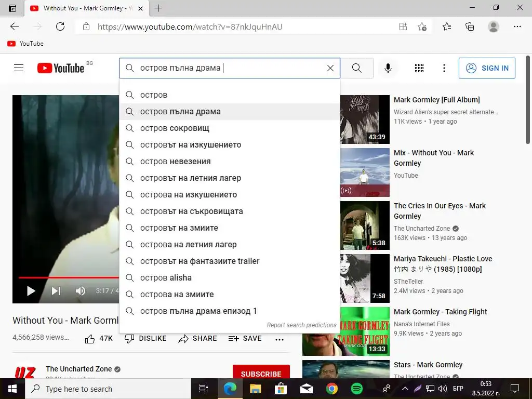Open a new browser tab

point(158,8)
